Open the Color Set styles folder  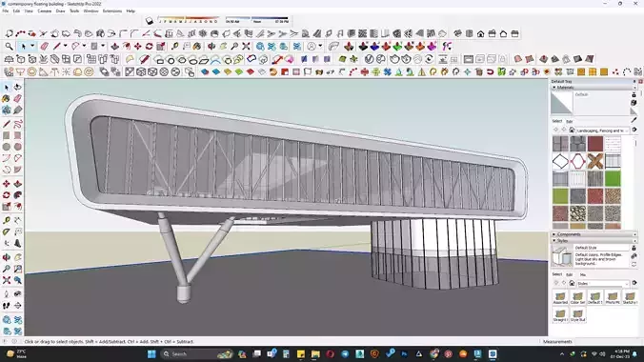coord(577,298)
